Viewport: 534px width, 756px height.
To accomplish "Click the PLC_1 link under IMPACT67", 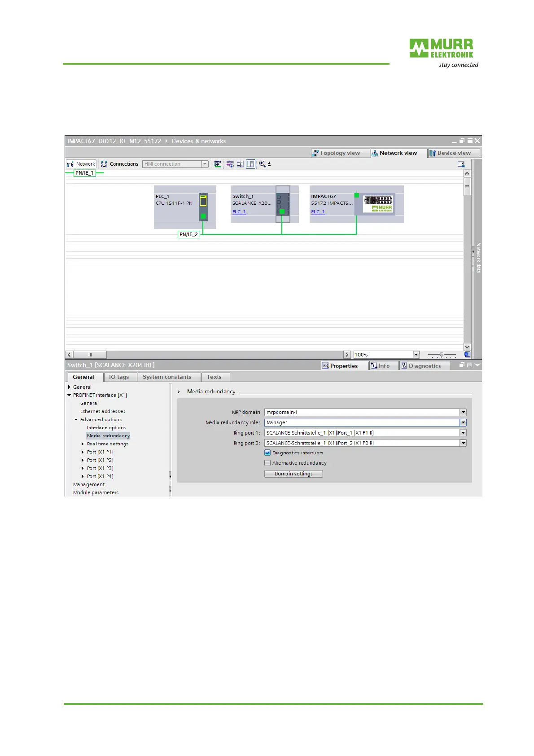I will click(x=318, y=212).
